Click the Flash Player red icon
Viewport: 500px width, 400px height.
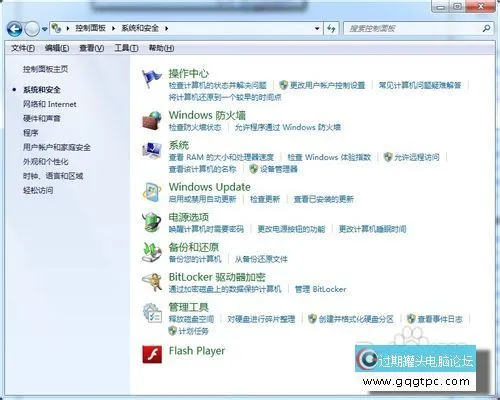(152, 354)
